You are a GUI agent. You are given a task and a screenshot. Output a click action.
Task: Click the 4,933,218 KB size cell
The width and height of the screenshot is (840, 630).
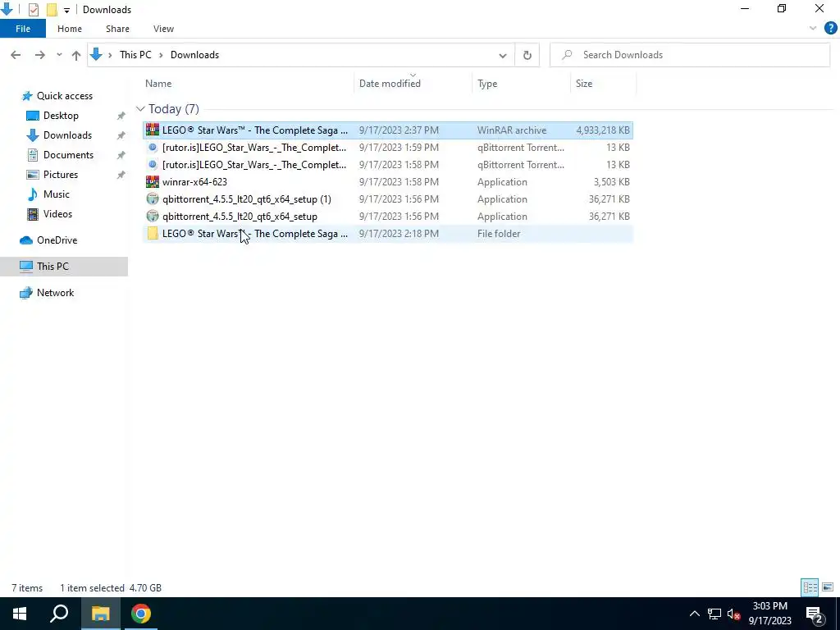click(x=603, y=130)
